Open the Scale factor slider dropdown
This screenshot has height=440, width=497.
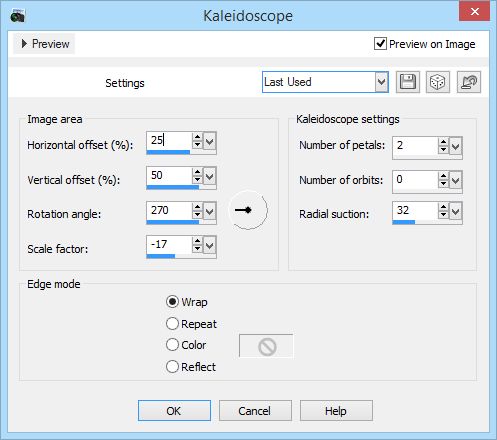(210, 246)
